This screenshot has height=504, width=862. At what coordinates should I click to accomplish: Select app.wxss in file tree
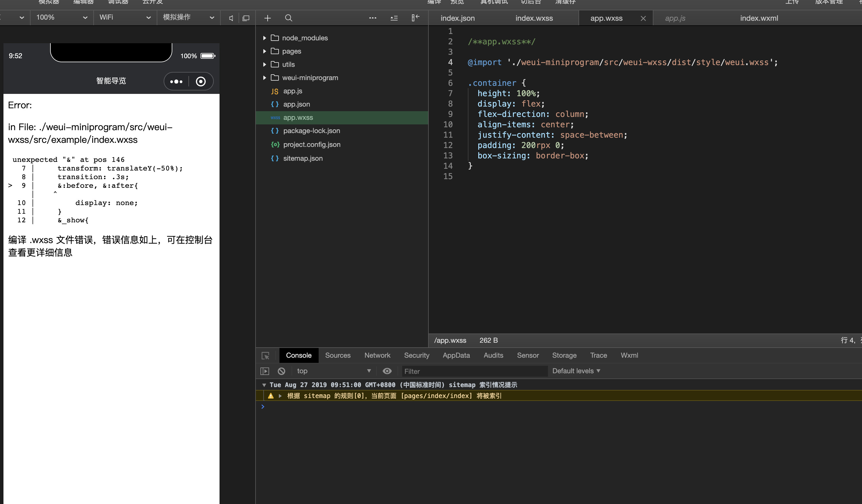(342, 117)
